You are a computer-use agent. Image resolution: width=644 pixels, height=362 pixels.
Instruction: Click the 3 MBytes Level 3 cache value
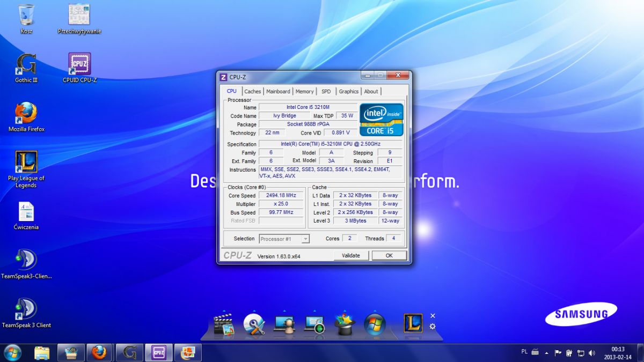tap(355, 221)
